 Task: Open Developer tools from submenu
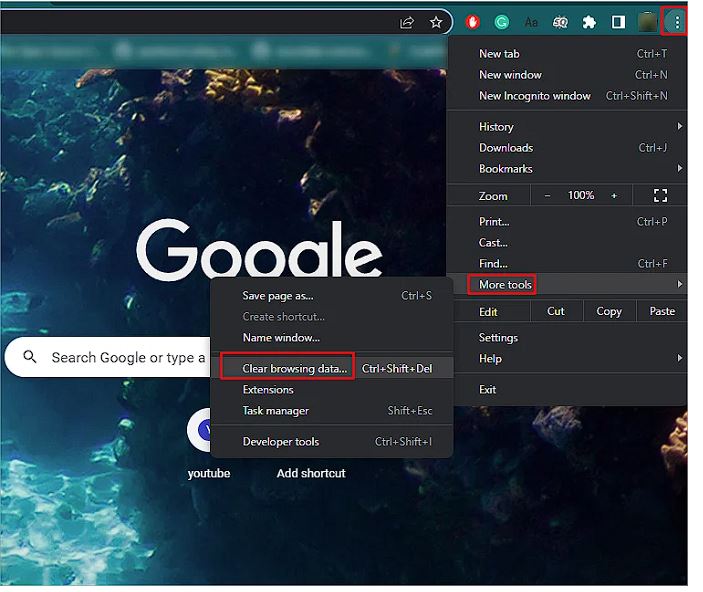click(x=281, y=442)
